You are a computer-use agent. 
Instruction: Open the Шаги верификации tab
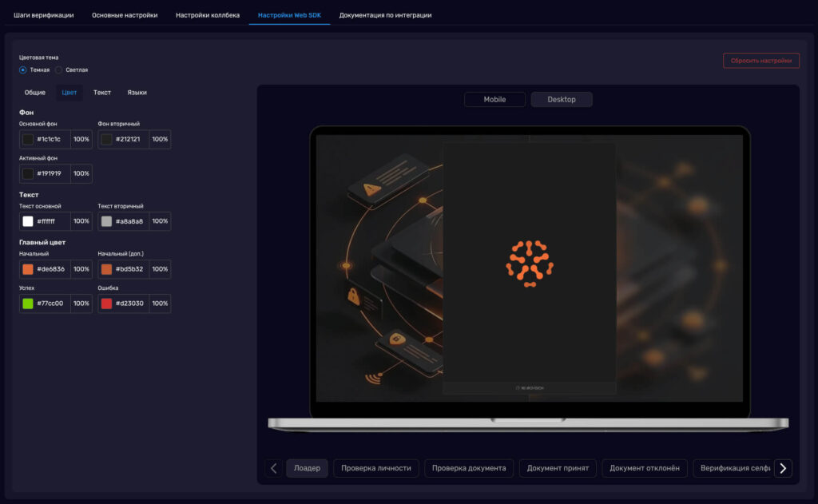(x=44, y=15)
